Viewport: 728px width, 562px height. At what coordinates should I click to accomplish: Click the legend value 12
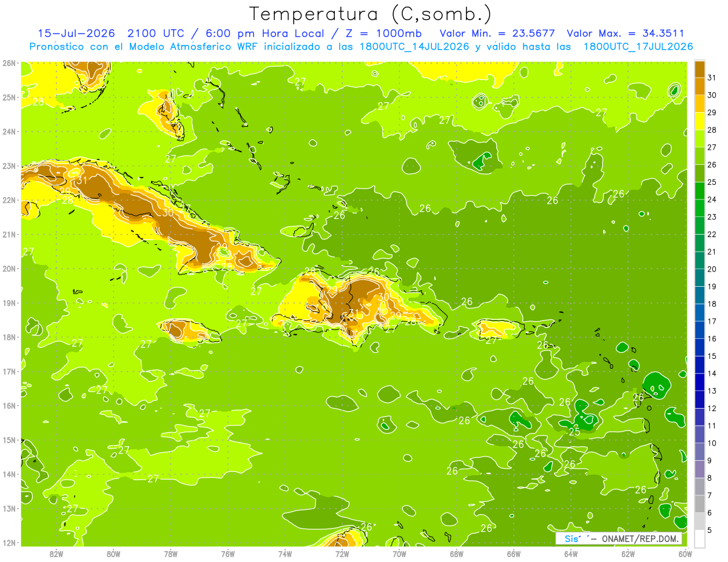712,409
